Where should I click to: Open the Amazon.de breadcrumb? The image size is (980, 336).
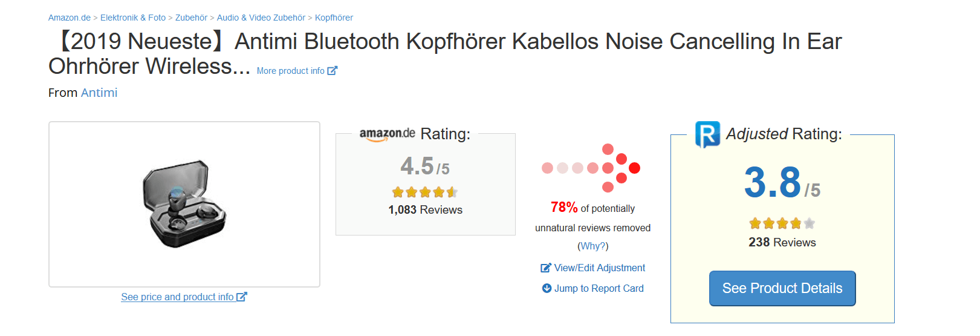pyautogui.click(x=70, y=18)
